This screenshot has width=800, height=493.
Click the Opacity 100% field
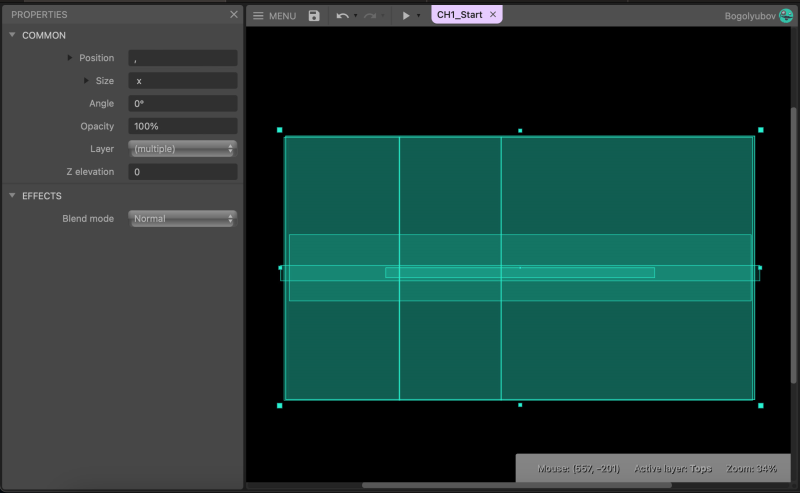(x=183, y=126)
